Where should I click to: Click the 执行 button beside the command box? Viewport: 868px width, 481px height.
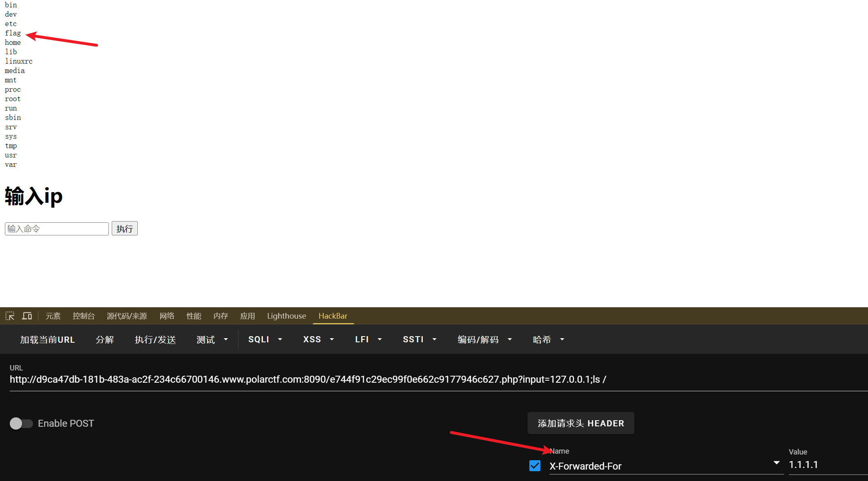tap(124, 228)
